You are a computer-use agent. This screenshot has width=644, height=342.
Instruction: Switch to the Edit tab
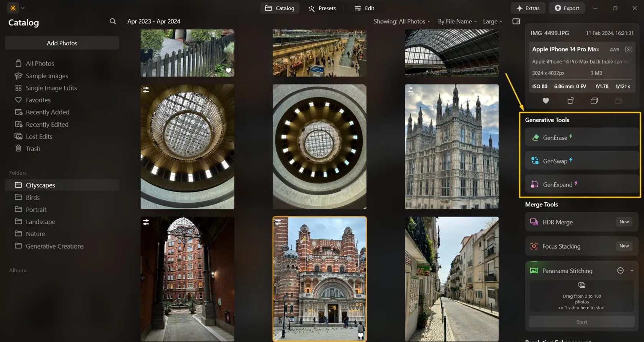[365, 8]
